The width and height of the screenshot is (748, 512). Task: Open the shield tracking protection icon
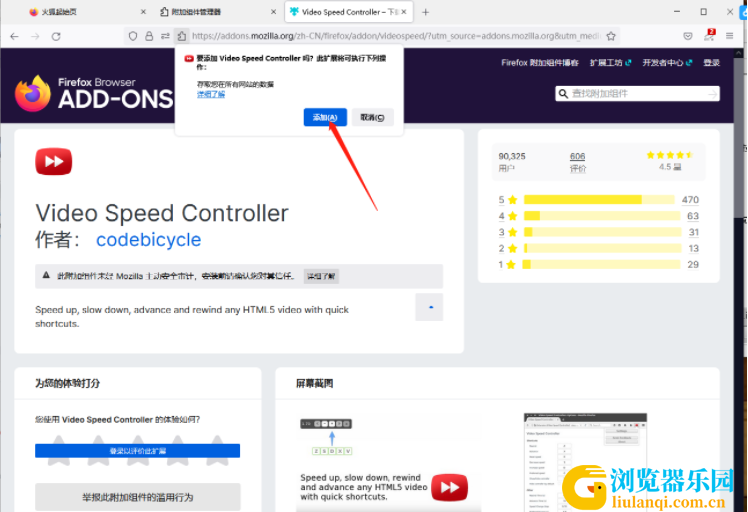tap(133, 36)
